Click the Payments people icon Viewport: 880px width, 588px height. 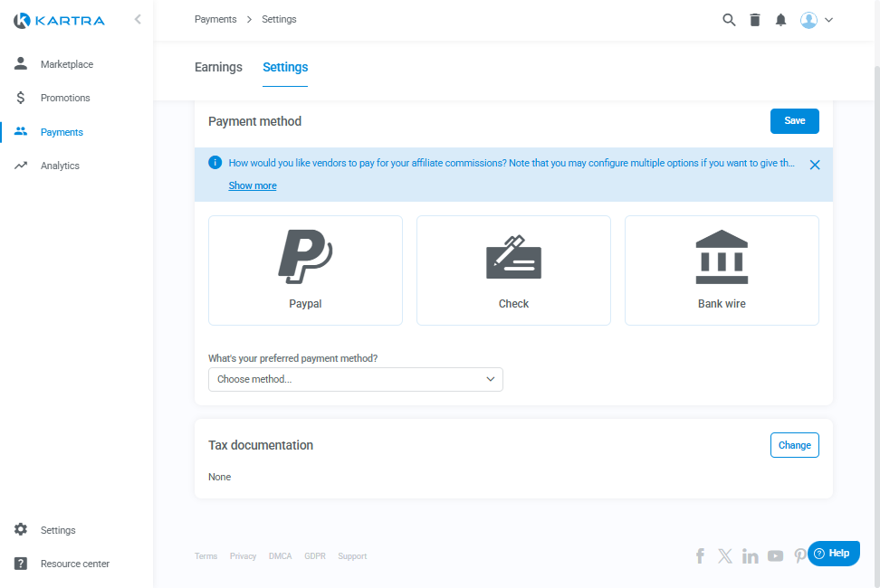pyautogui.click(x=21, y=131)
